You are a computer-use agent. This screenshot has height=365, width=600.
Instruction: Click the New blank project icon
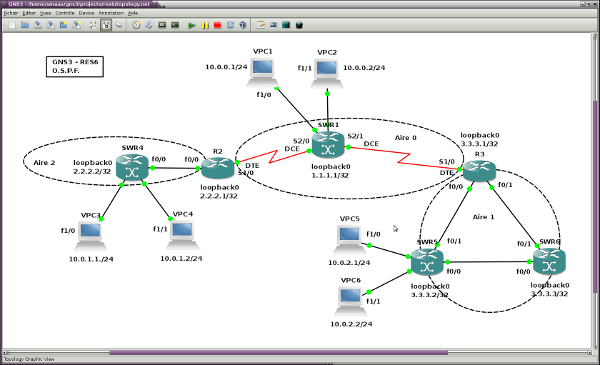[x=12, y=25]
